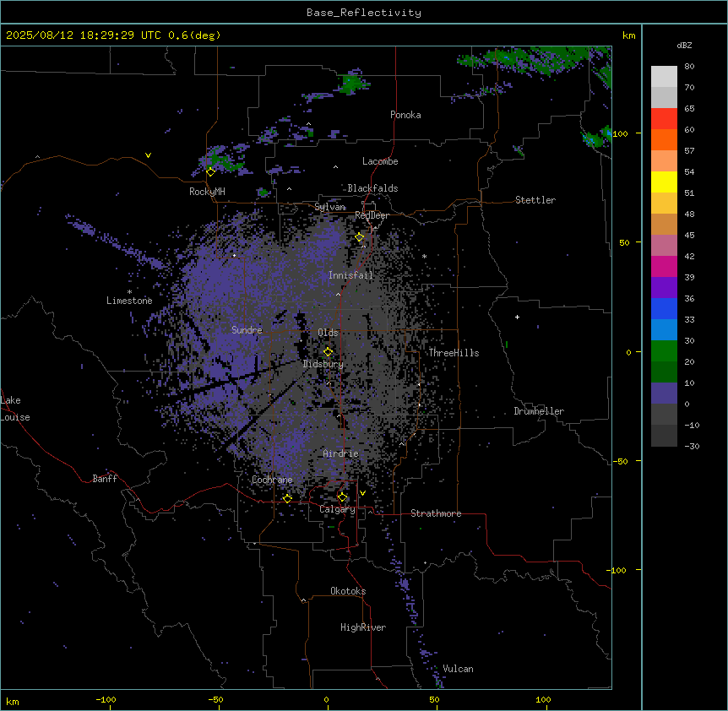Click the dBZ legend heading

coord(684,46)
